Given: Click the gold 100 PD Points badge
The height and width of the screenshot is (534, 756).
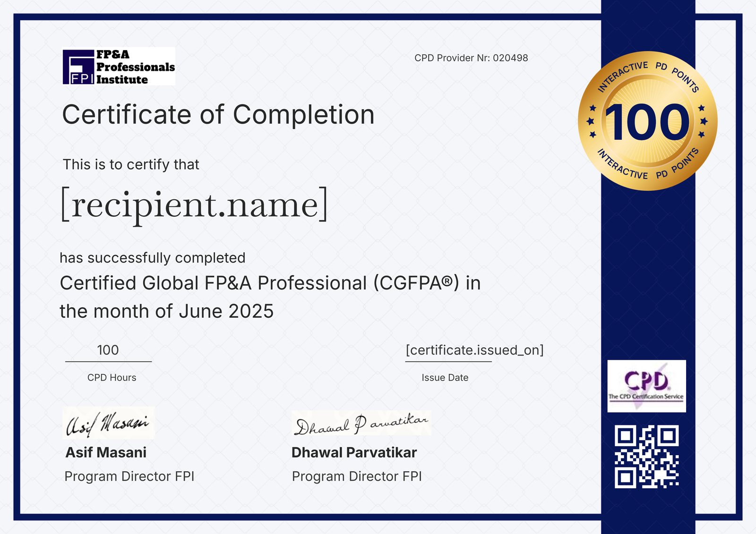Looking at the screenshot, I should [647, 121].
